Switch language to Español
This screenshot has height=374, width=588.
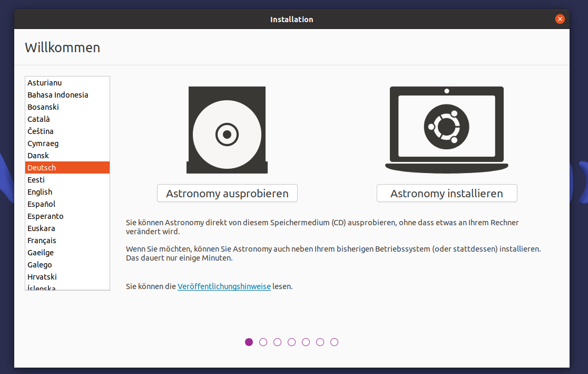click(67, 204)
